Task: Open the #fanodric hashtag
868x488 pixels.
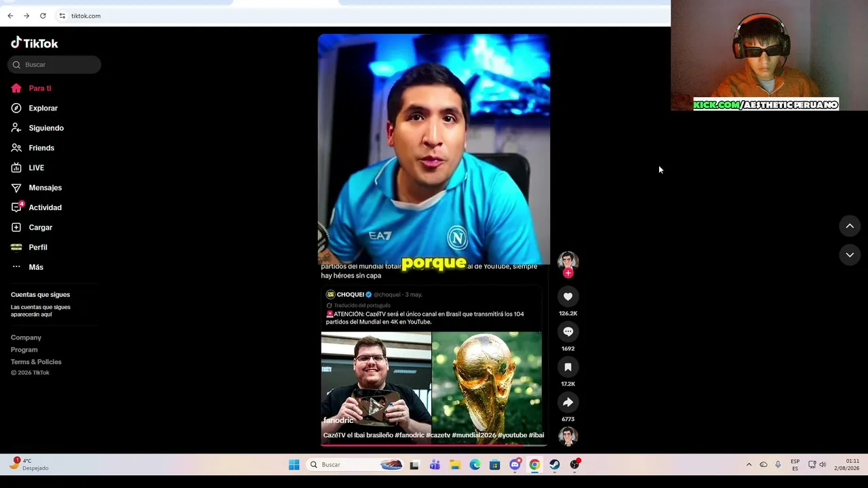Action: tap(410, 435)
